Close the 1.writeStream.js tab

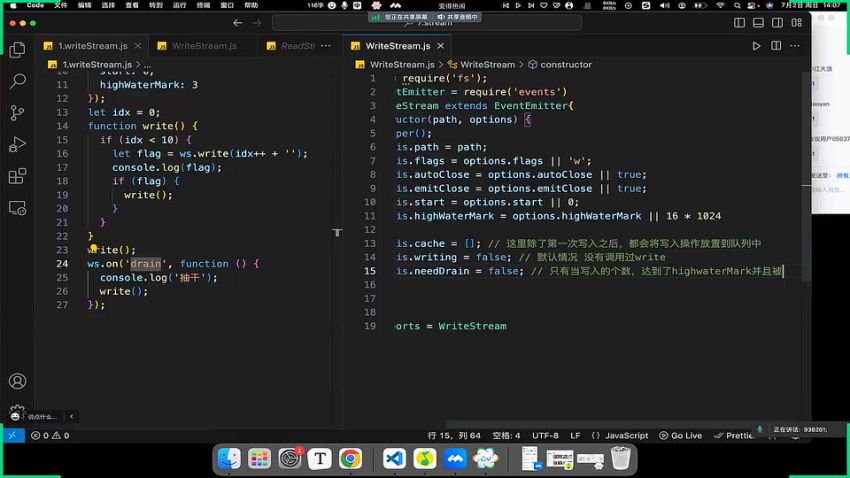tap(138, 46)
